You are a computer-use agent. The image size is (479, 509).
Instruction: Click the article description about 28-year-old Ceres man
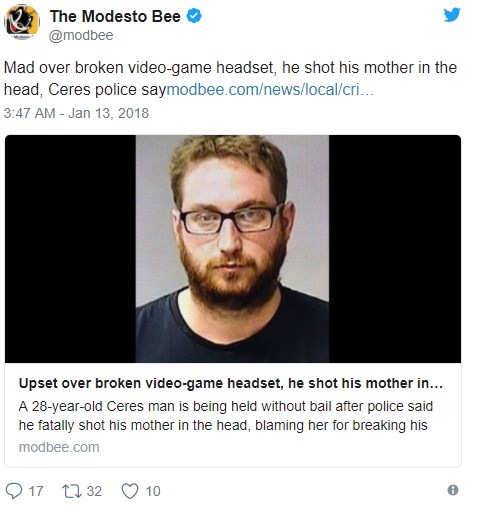[x=226, y=416]
